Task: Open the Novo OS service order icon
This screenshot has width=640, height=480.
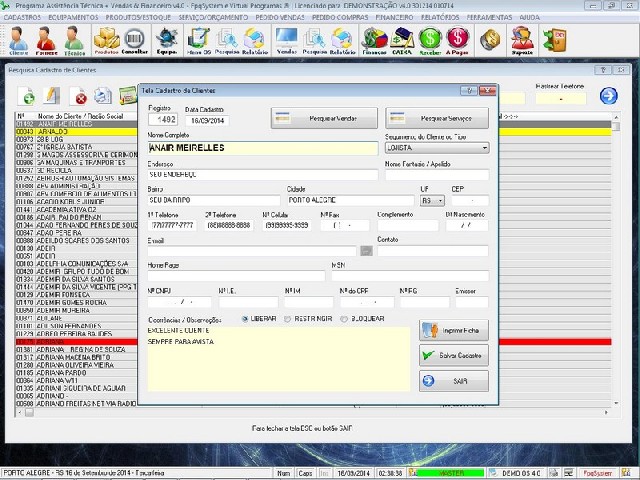Action: click(199, 40)
